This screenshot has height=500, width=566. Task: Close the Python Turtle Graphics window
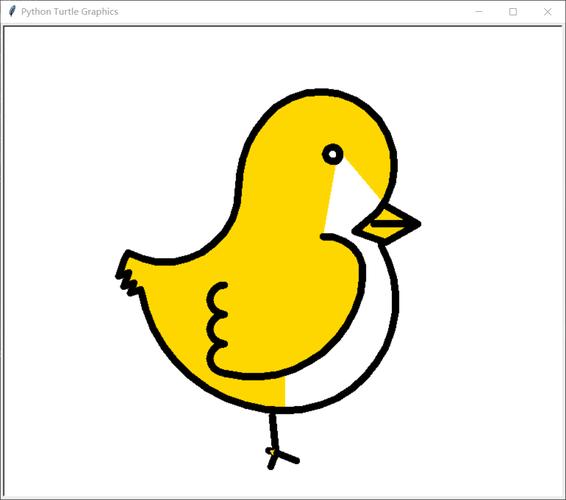[x=547, y=12]
